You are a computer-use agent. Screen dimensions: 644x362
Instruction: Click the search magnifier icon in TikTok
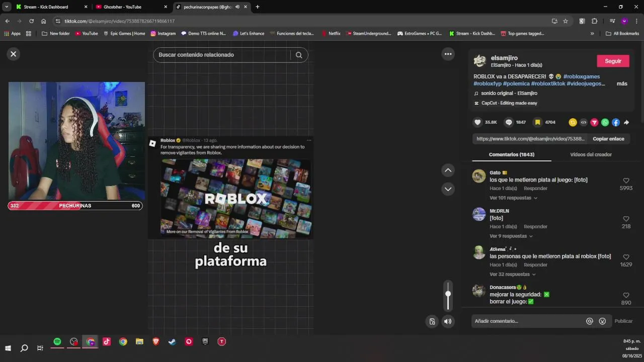click(299, 55)
